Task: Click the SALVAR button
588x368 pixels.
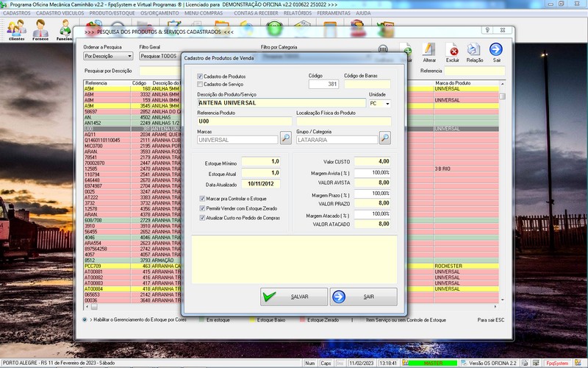Action: [x=294, y=297]
